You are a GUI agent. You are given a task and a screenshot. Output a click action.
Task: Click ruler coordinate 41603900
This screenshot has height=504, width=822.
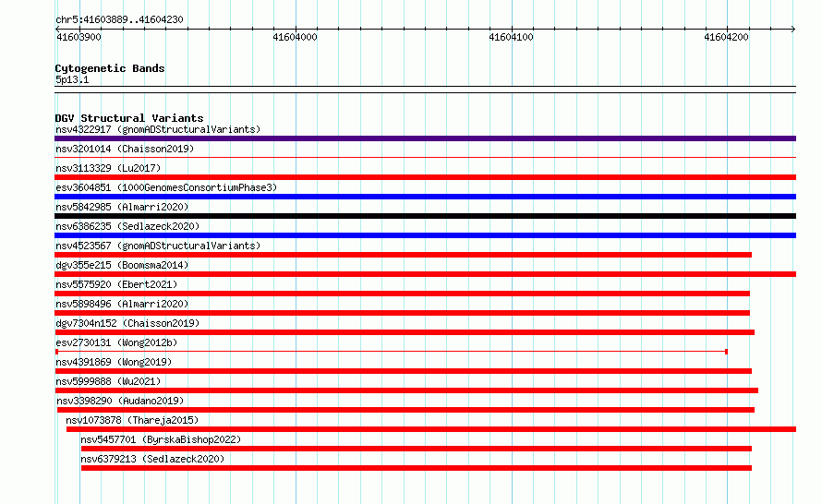pos(79,37)
